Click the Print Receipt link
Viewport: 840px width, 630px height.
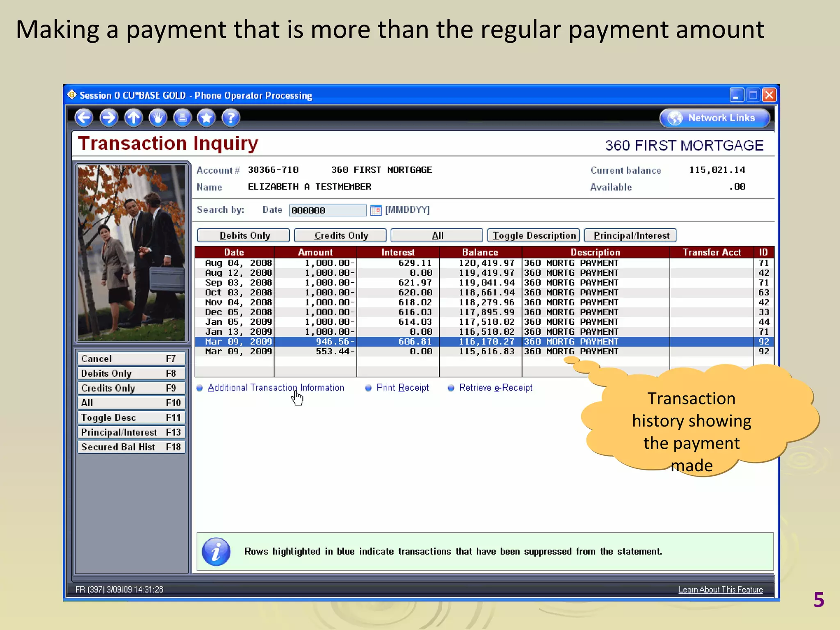pos(402,388)
